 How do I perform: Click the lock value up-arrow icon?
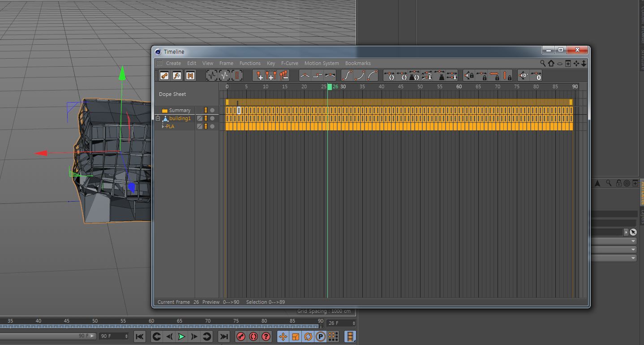pyautogui.click(x=507, y=76)
